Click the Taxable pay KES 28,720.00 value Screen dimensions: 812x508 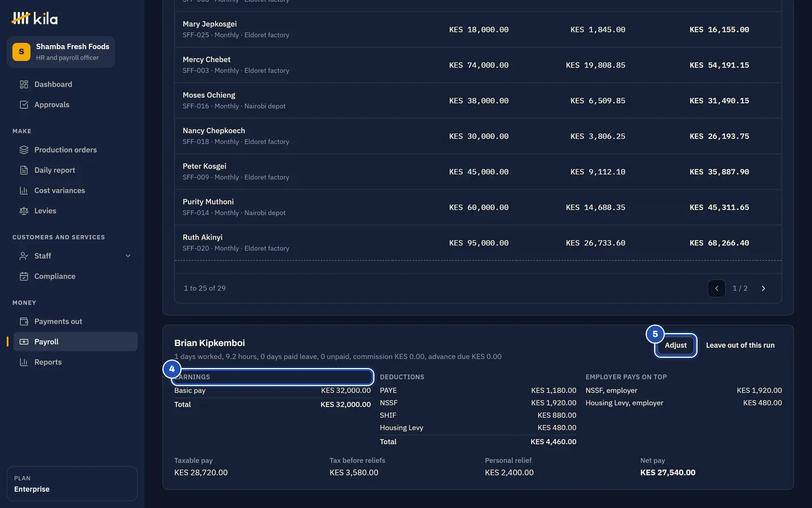201,473
